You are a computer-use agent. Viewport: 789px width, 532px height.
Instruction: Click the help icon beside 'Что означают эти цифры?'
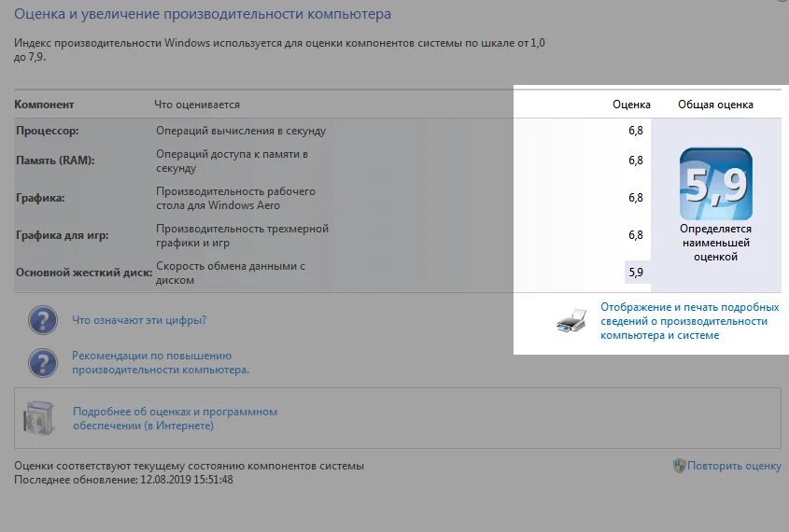[x=43, y=320]
